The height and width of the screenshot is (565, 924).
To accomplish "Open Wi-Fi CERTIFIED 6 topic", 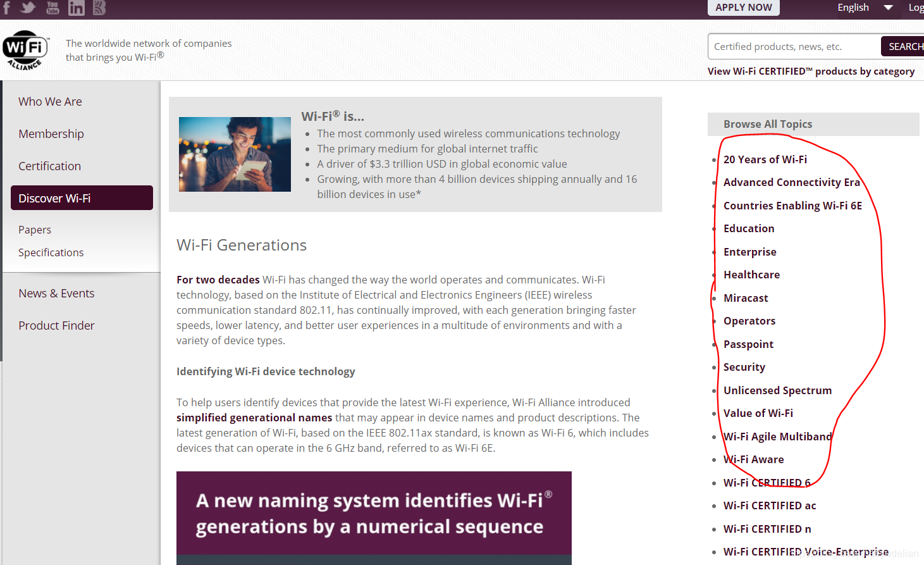I will click(x=767, y=483).
